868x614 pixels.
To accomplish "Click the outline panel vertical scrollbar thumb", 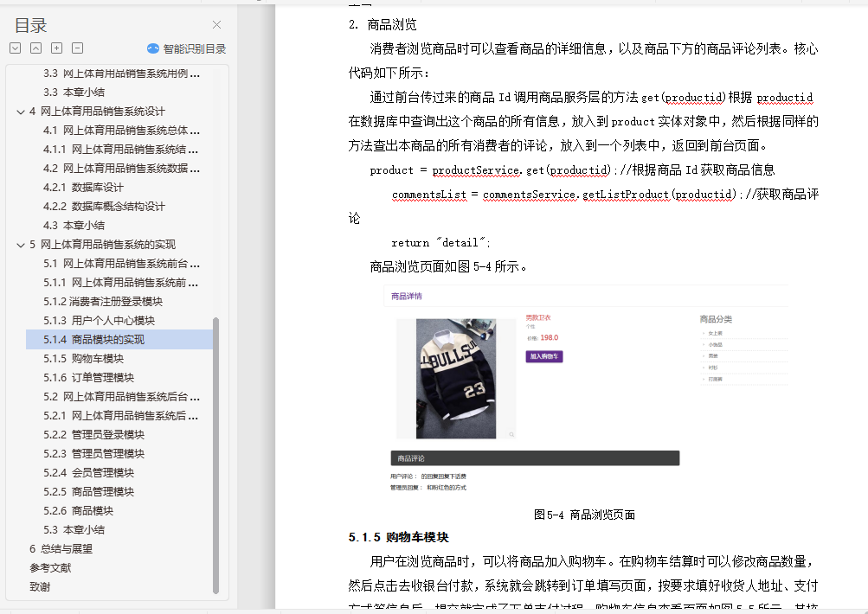I will point(215,456).
